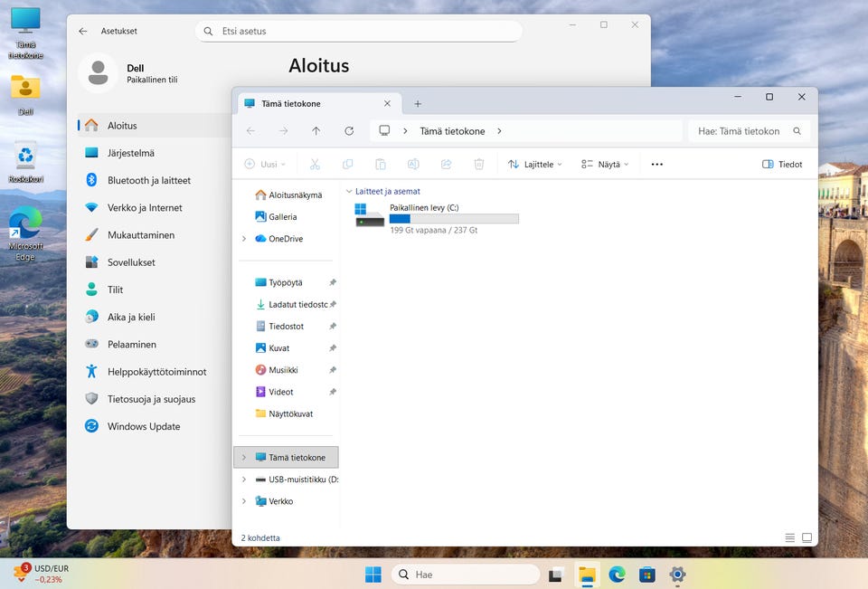Click the Share icon in Explorer toolbar
This screenshot has width=868, height=589.
446,164
